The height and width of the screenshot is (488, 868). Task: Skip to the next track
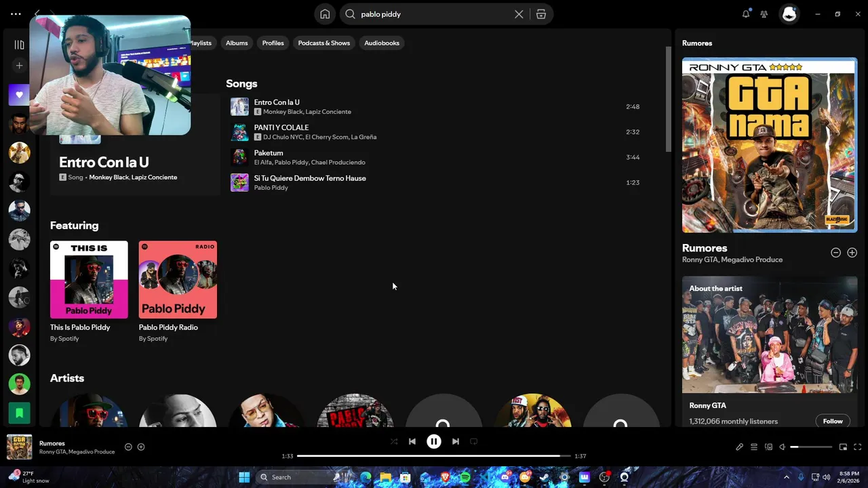pos(456,441)
